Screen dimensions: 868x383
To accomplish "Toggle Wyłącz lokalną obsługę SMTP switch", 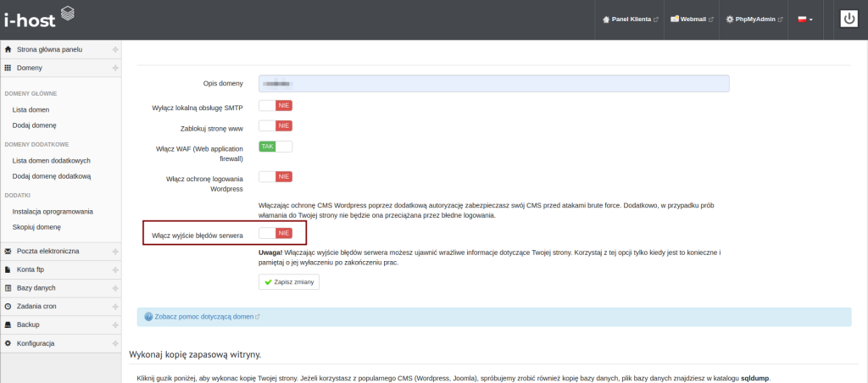I will (x=275, y=105).
